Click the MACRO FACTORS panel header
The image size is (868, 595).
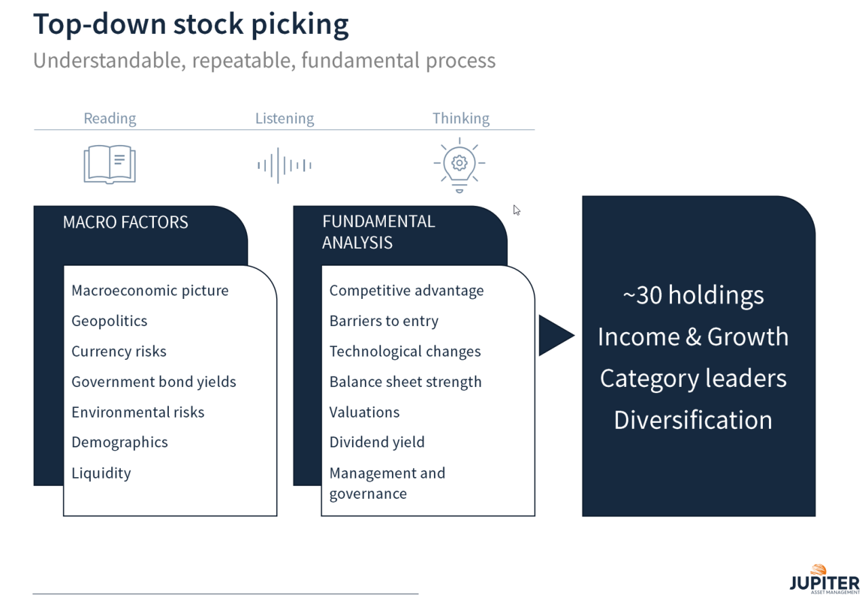pyautogui.click(x=125, y=222)
